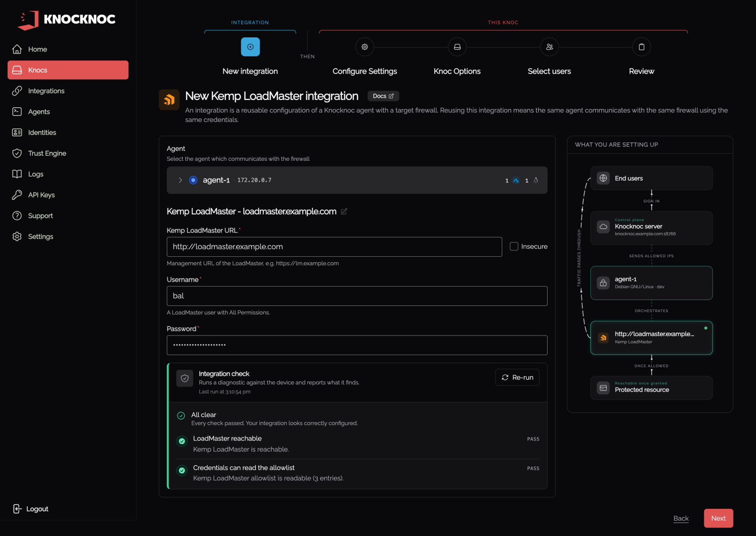Expand the agent-1 row chevron

click(x=180, y=180)
